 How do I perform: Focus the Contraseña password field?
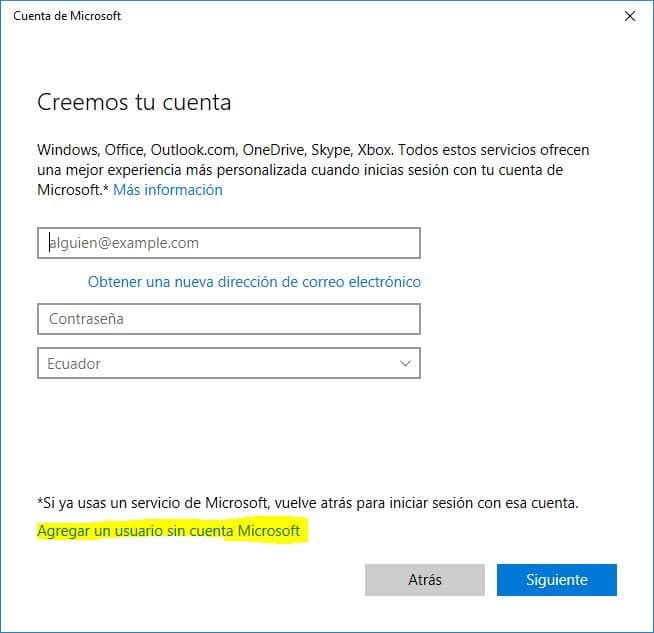(x=229, y=319)
